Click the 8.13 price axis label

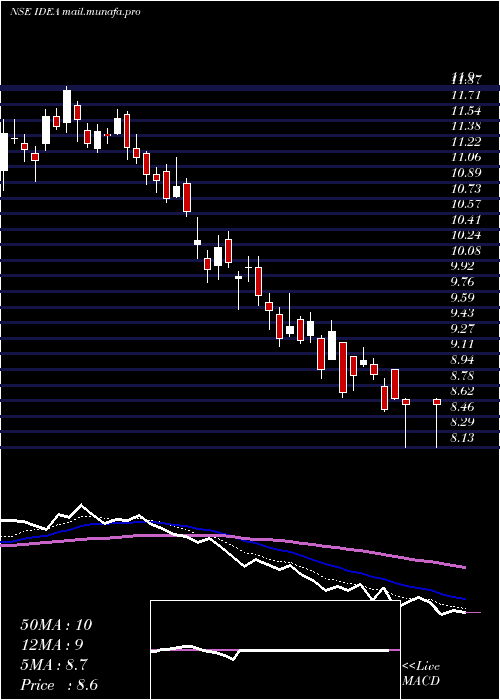(463, 438)
